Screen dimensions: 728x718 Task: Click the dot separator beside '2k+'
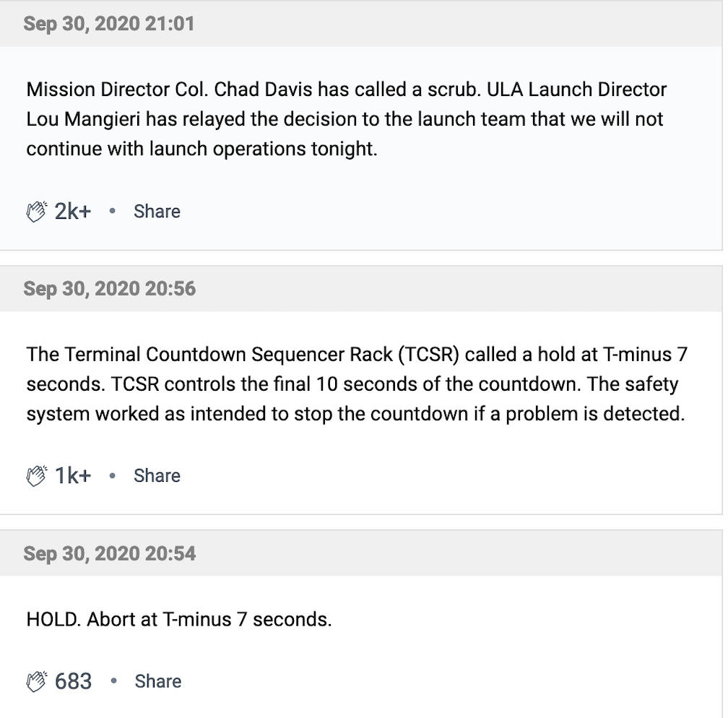pos(112,212)
